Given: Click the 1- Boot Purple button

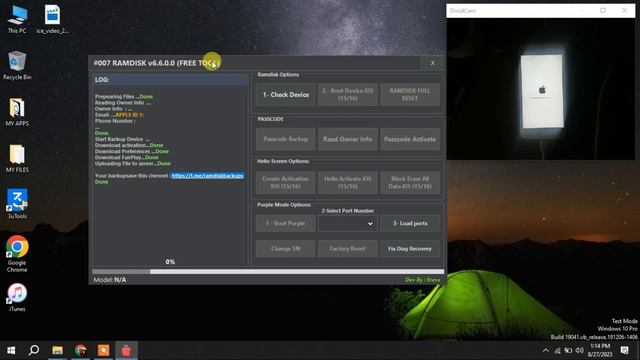Looking at the screenshot, I should coord(286,224).
